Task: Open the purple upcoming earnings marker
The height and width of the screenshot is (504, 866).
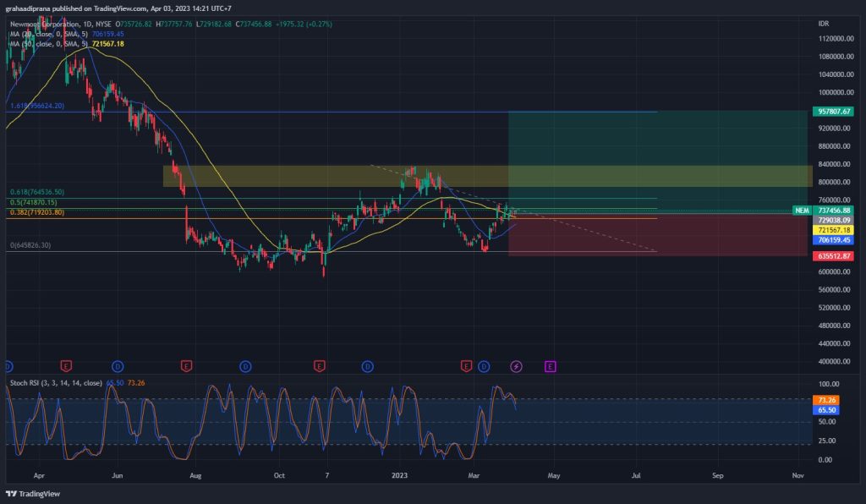Action: point(550,366)
